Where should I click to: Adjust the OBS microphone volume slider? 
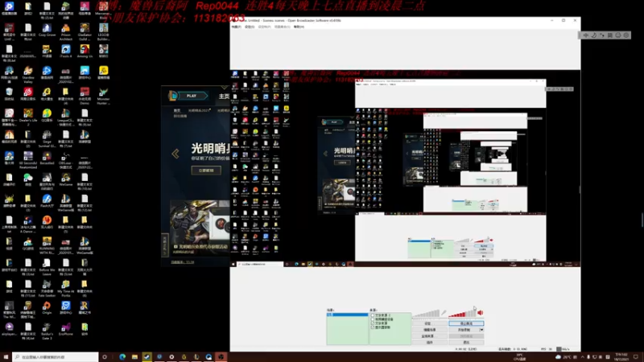(426, 314)
